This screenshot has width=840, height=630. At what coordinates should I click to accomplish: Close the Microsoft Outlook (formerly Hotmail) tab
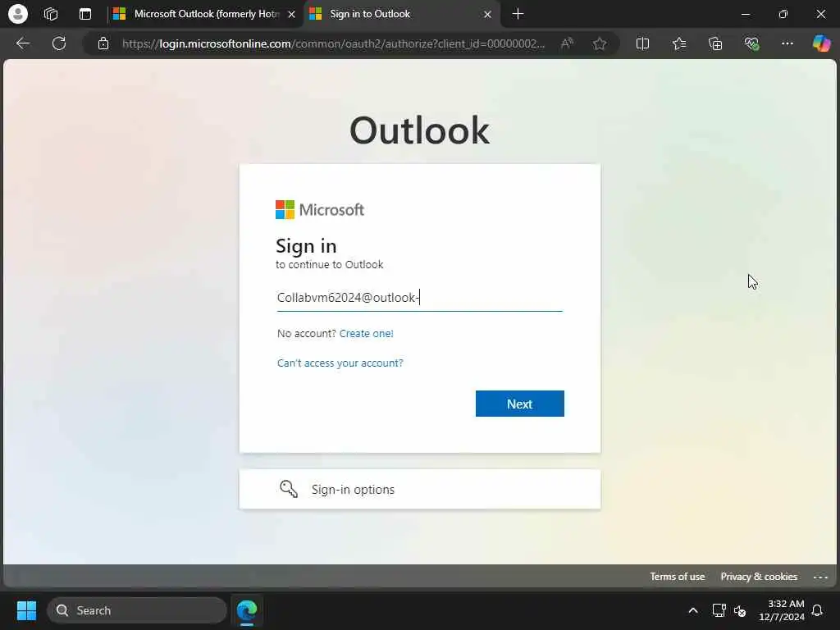(x=291, y=15)
